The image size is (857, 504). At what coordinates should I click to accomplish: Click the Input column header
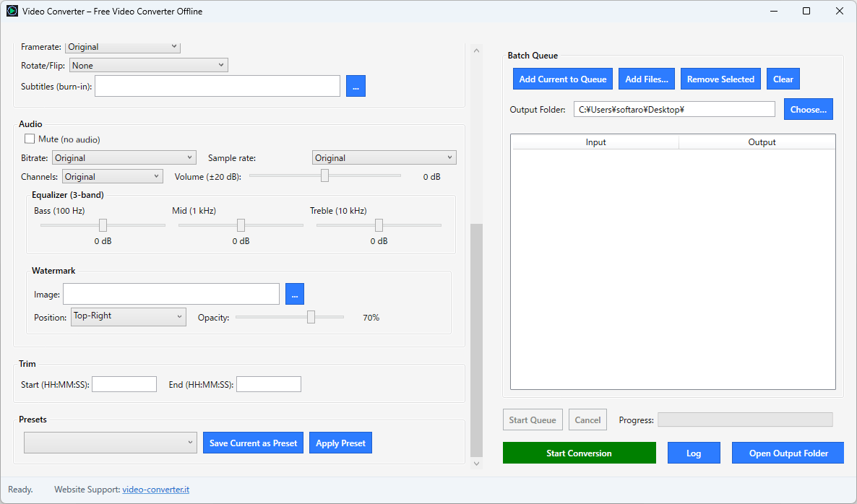tap(595, 142)
